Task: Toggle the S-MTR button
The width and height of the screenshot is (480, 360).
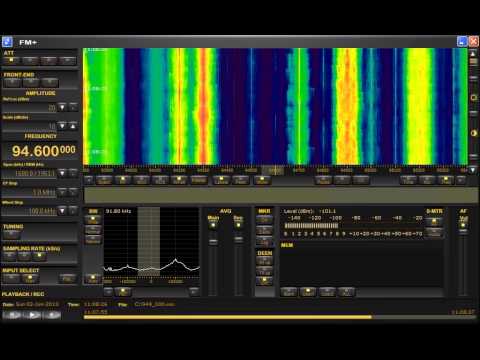Action: pyautogui.click(x=434, y=222)
